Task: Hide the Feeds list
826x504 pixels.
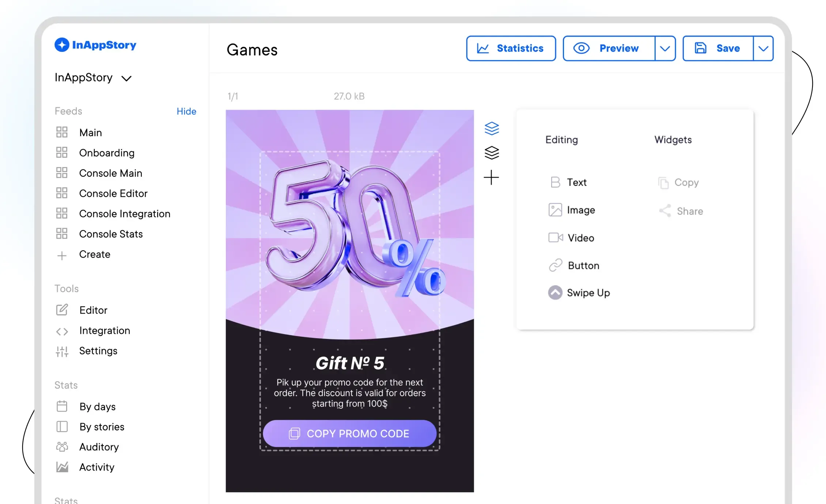Action: pyautogui.click(x=186, y=111)
